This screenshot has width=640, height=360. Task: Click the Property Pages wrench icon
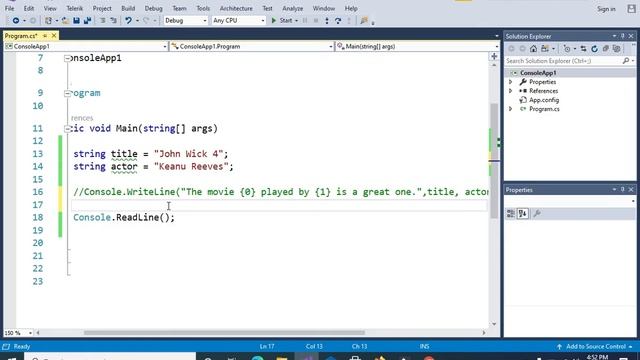(x=537, y=213)
